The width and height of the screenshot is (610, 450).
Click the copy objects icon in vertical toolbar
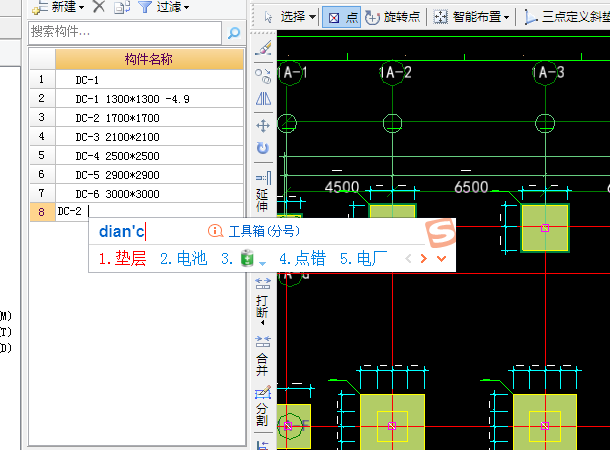[263, 75]
